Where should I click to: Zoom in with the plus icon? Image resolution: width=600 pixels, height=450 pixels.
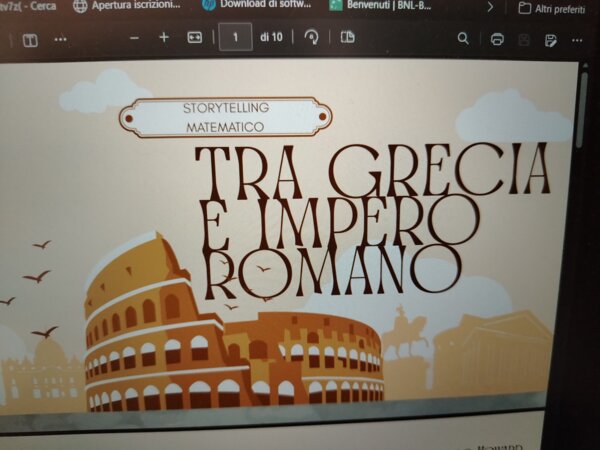click(164, 38)
